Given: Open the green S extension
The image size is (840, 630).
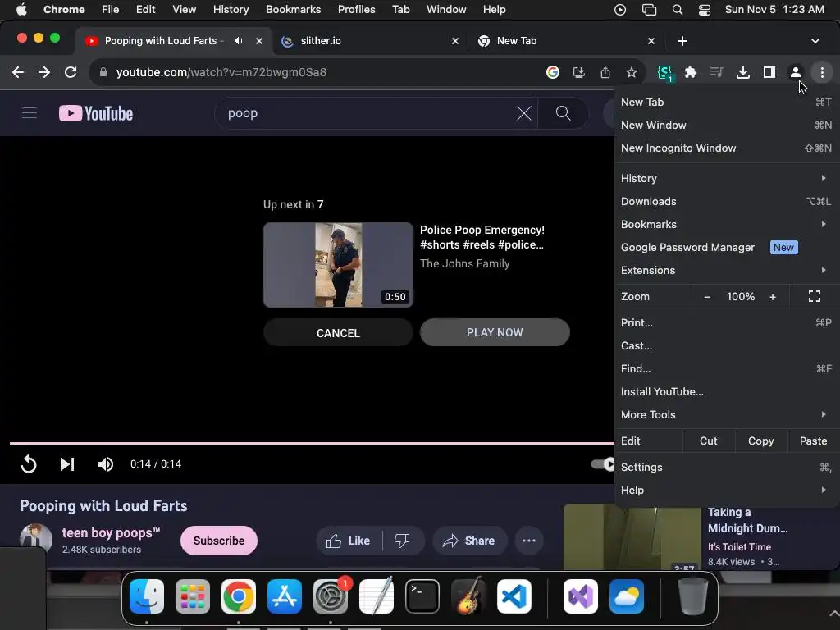Looking at the screenshot, I should point(664,73).
